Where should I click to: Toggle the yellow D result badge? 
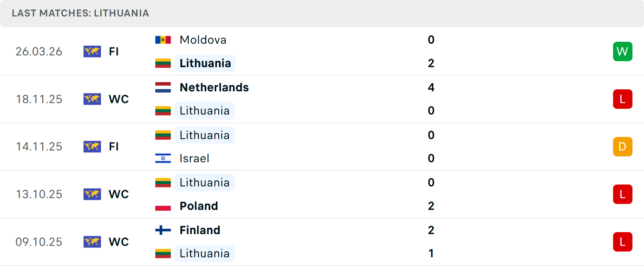tap(623, 146)
